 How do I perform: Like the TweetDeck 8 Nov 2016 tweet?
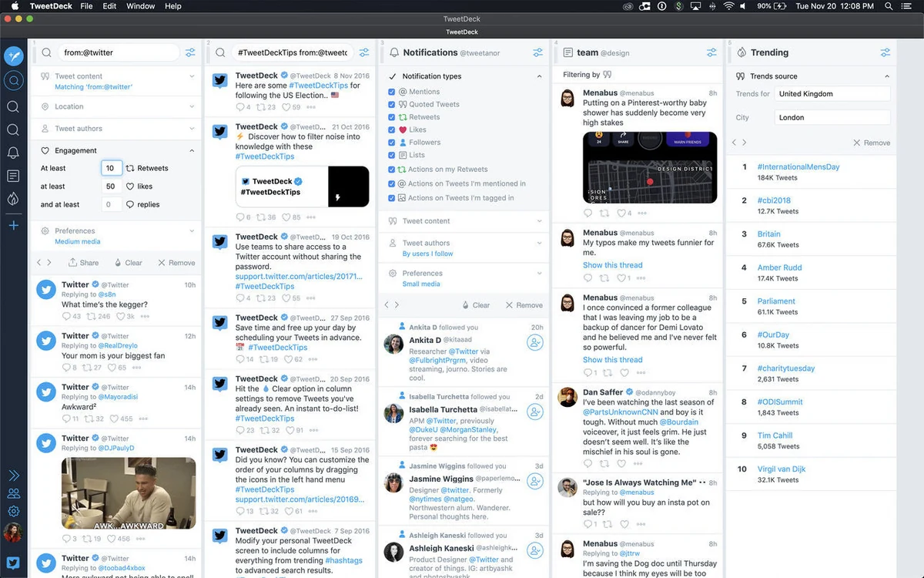click(x=286, y=107)
